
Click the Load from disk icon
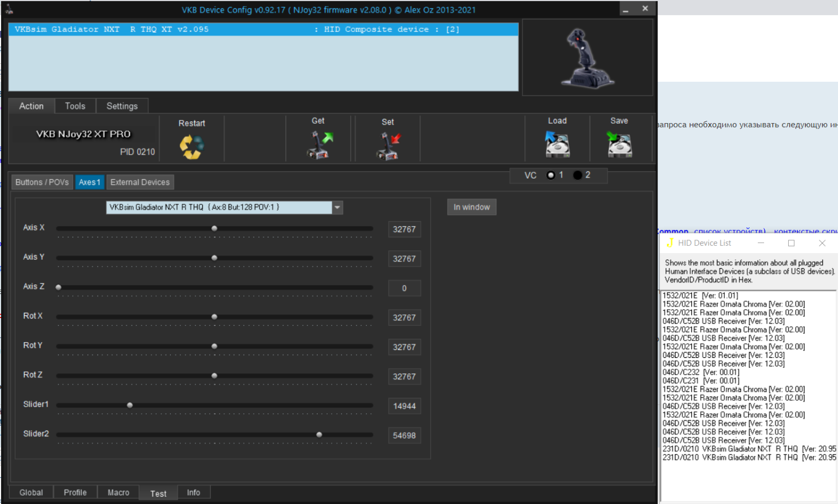pos(557,144)
